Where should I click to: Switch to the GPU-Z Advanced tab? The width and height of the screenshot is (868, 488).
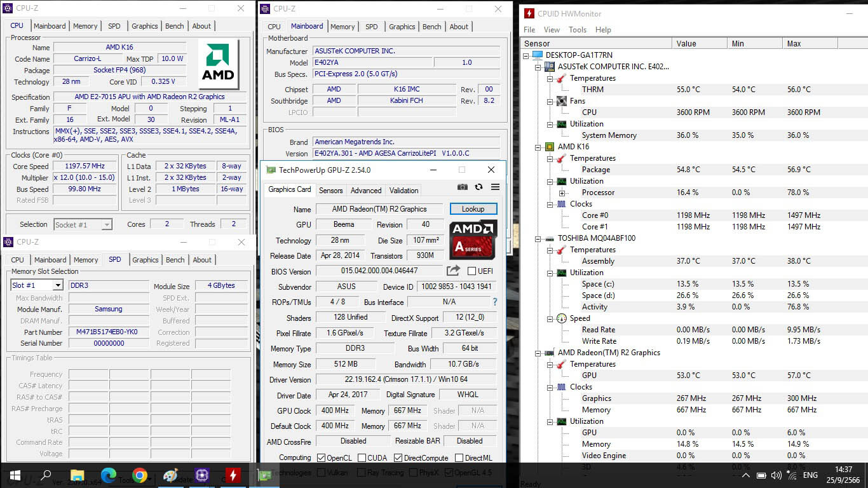tap(366, 190)
